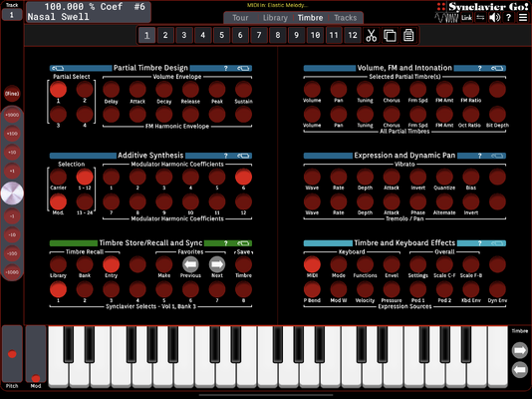Toggle the Carrier selection button

click(58, 177)
